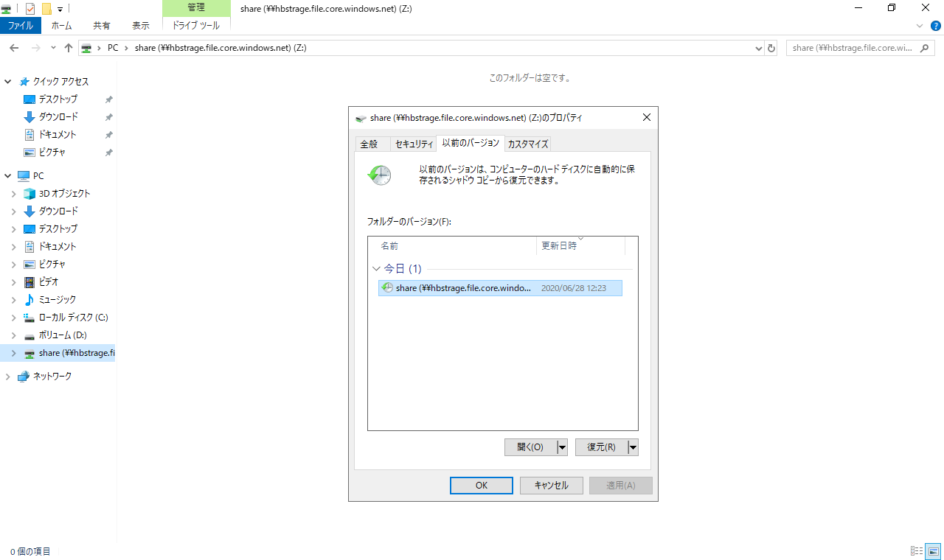This screenshot has height=560, width=944.
Task: Click the ピクチャ icon under Quick Access
Action: [29, 153]
